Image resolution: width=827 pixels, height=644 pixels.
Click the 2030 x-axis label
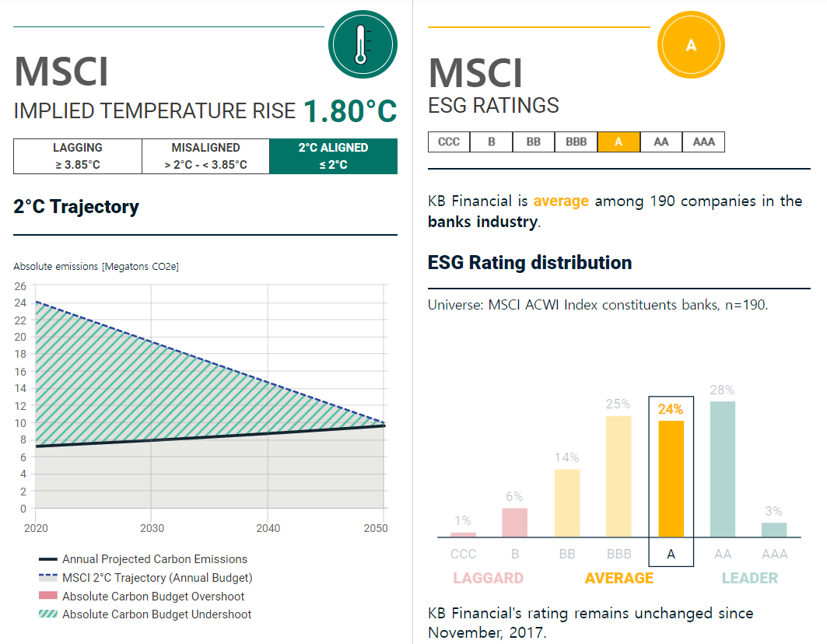(x=152, y=528)
